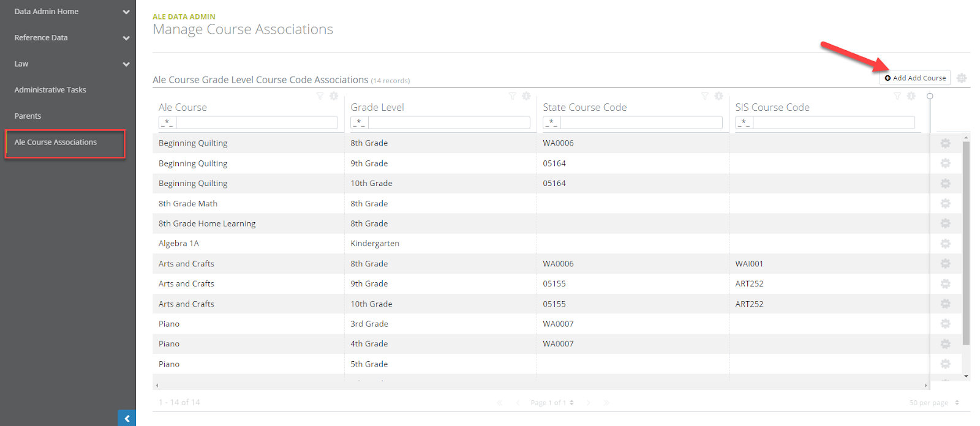Click the scroll down arrow of the table scrollbar
This screenshot has width=980, height=426.
967,376
